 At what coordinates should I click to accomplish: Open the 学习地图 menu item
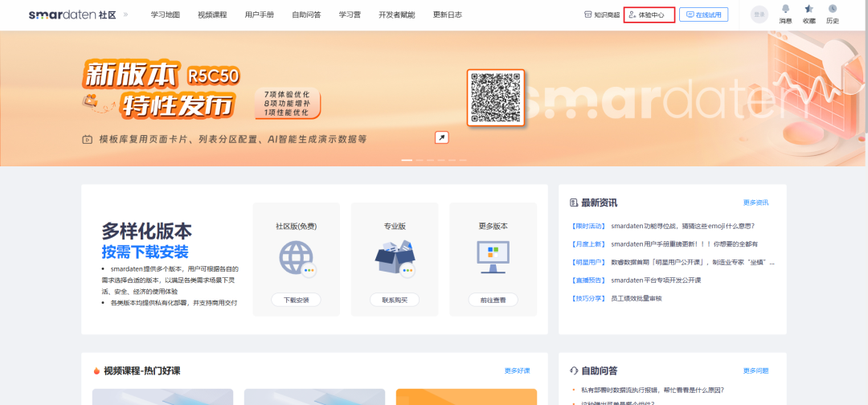166,15
